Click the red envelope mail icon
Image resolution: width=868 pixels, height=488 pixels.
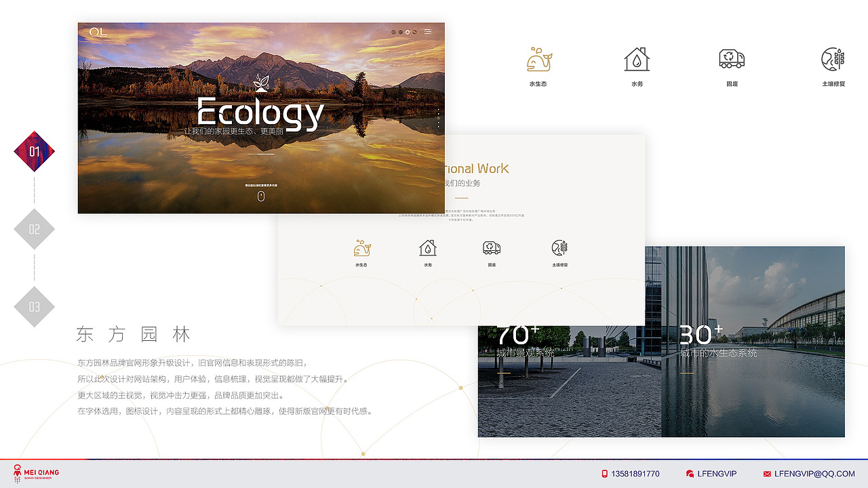(767, 474)
